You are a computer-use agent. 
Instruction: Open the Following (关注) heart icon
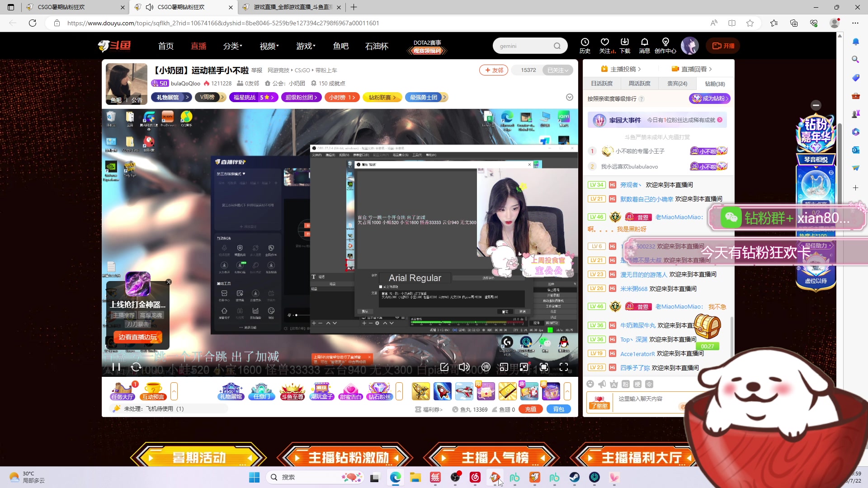pyautogui.click(x=605, y=46)
